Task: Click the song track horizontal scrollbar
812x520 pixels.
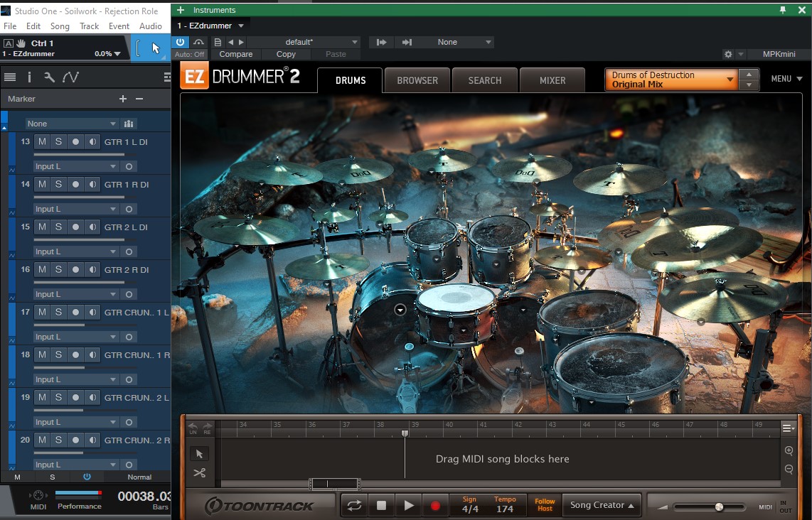Action: [334, 484]
